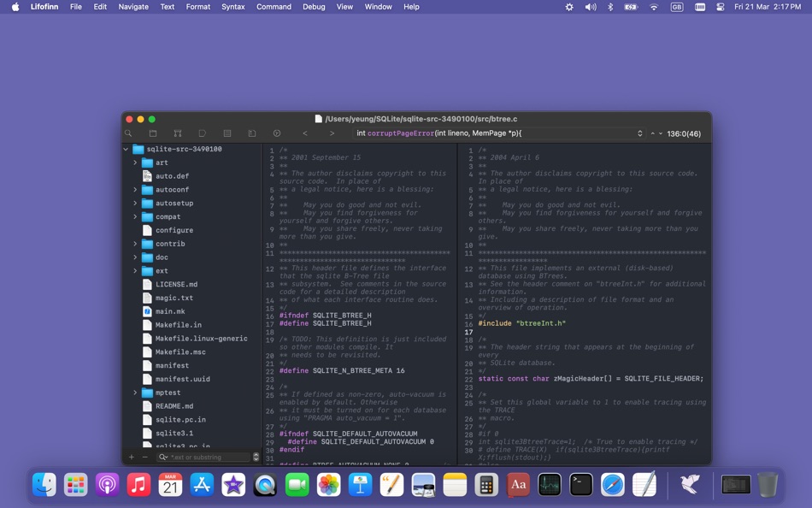Screen dimensions: 812x508
Task: Select the LICENSE.md file
Action: pyautogui.click(x=177, y=285)
